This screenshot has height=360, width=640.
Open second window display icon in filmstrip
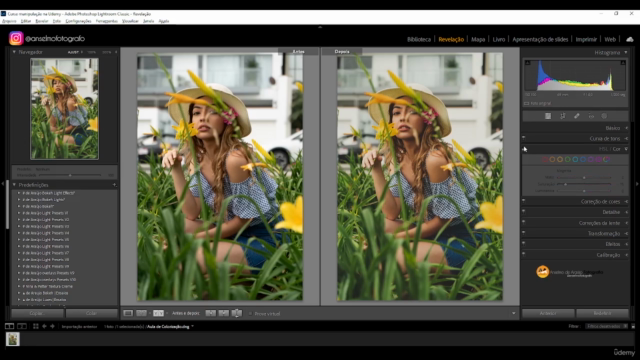point(22,327)
